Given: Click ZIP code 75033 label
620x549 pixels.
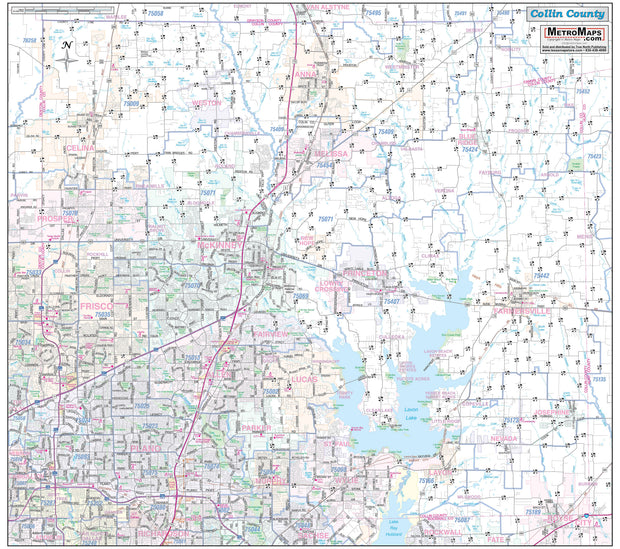Looking at the screenshot, I should 34,273.
